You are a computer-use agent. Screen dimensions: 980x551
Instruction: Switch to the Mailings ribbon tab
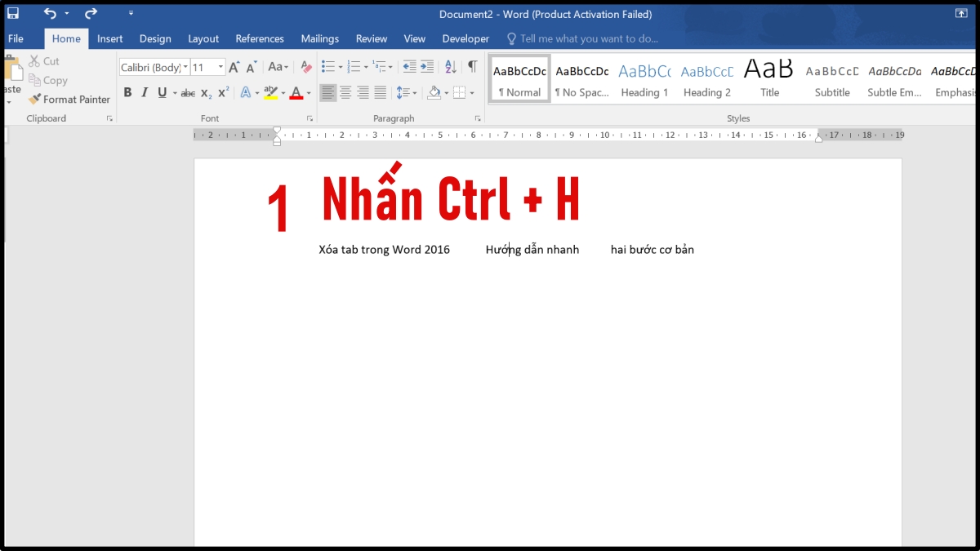319,38
